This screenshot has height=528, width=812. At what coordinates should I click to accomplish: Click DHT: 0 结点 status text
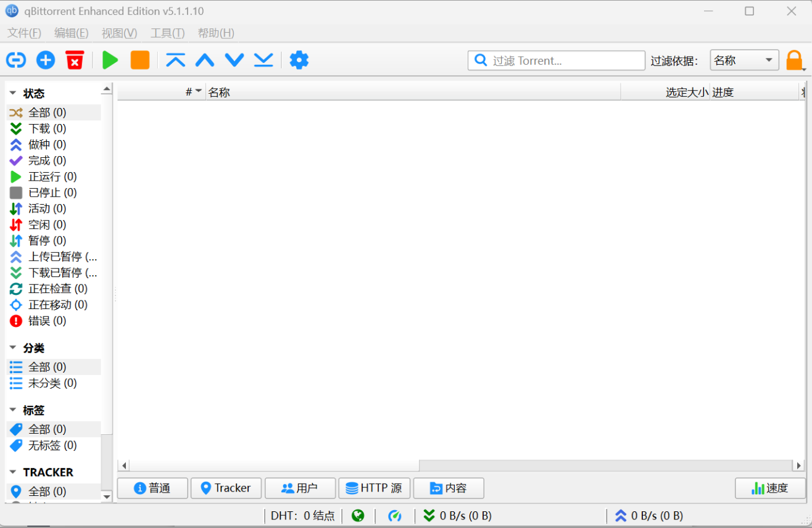(x=302, y=516)
